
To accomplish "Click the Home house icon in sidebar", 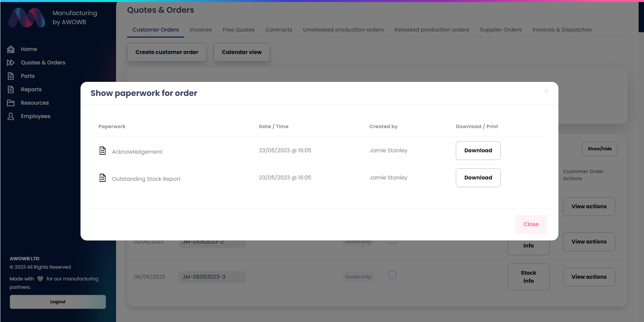I will coord(11,49).
